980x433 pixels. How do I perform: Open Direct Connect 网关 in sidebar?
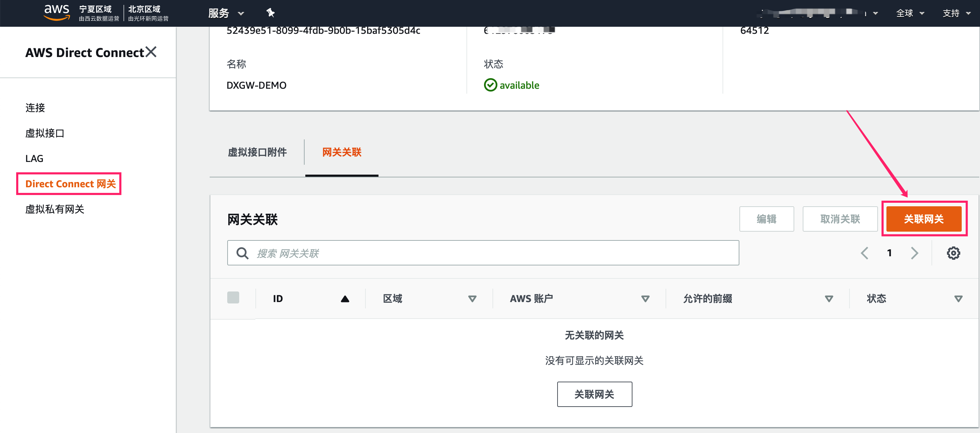[x=70, y=184]
